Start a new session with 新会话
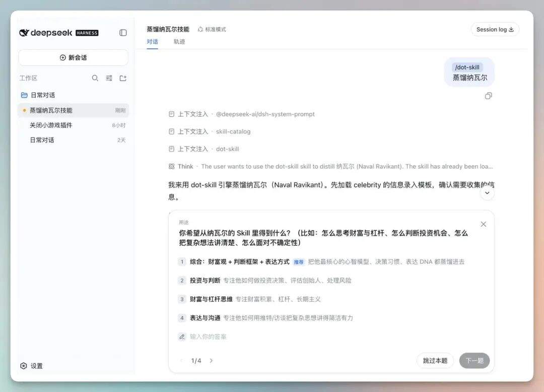The image size is (544, 392). coord(73,57)
